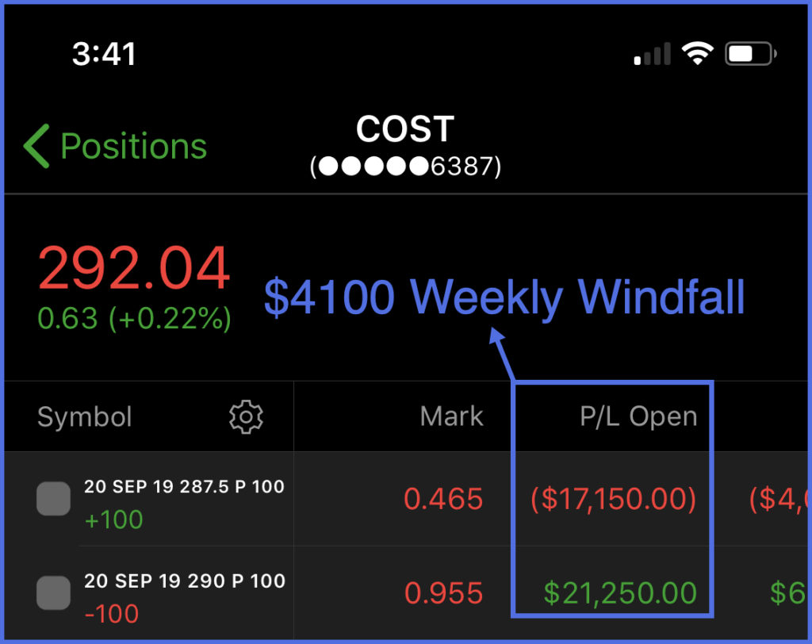The height and width of the screenshot is (644, 812).
Task: Tap the 3:41 status bar clock
Action: [x=104, y=54]
